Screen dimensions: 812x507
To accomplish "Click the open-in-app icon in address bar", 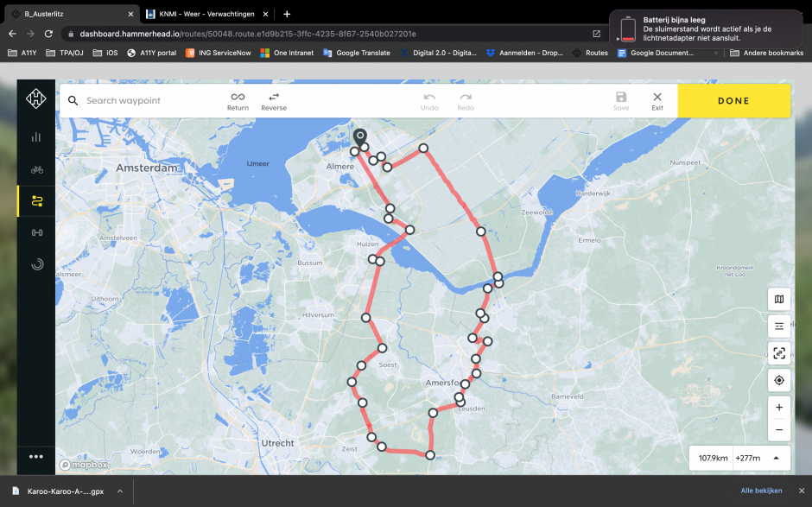I will click(597, 34).
